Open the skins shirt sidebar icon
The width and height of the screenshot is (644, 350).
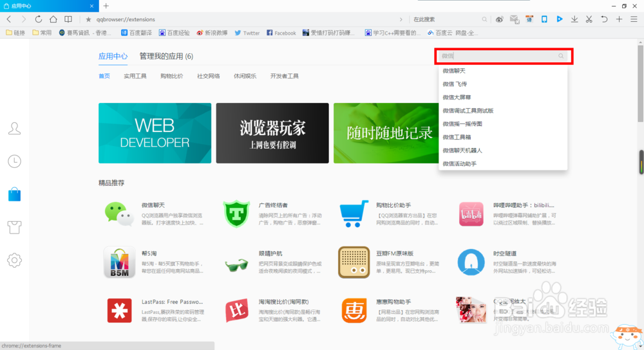click(14, 227)
